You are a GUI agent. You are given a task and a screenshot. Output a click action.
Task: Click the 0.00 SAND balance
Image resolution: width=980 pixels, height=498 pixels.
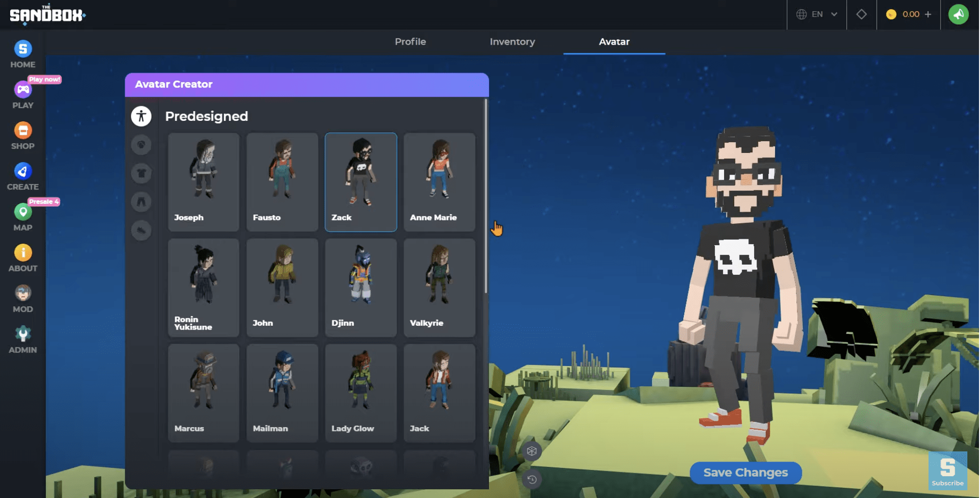(911, 15)
